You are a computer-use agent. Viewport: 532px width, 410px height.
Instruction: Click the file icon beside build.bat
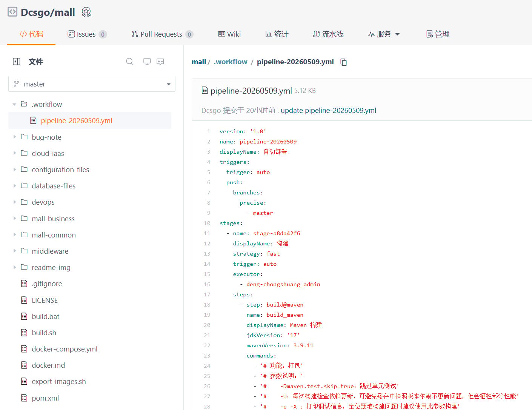(x=24, y=316)
